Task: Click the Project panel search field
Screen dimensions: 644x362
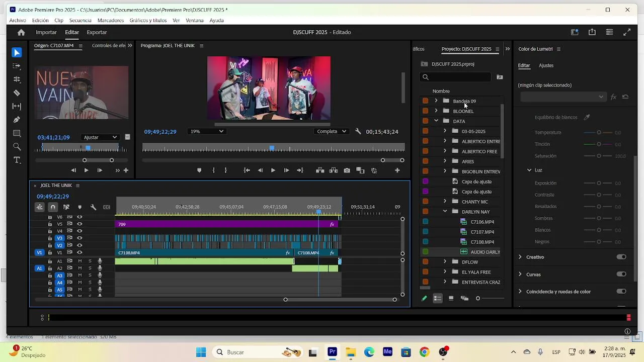Action: tap(456, 77)
